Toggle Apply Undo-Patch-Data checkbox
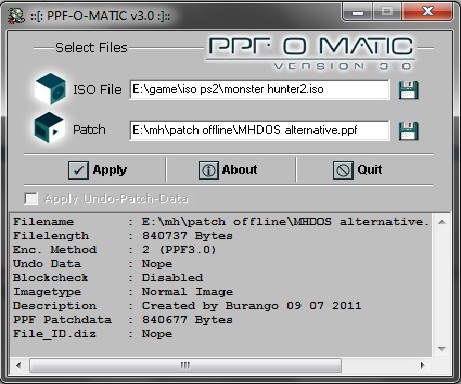The image size is (461, 384). coord(31,199)
